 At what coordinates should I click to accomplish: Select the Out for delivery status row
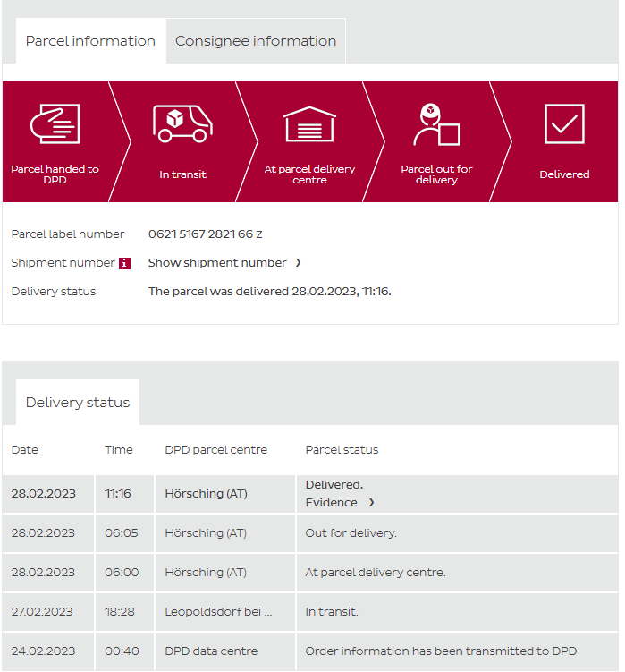pyautogui.click(x=351, y=533)
